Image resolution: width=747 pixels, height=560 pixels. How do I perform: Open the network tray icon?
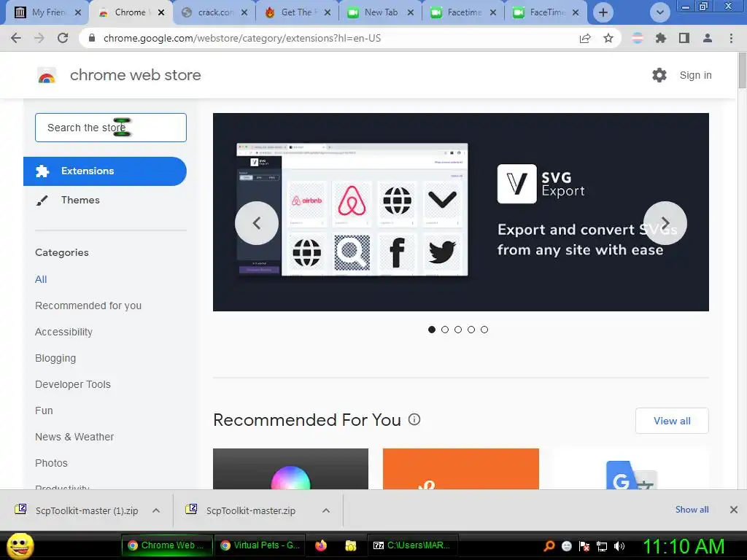point(602,545)
